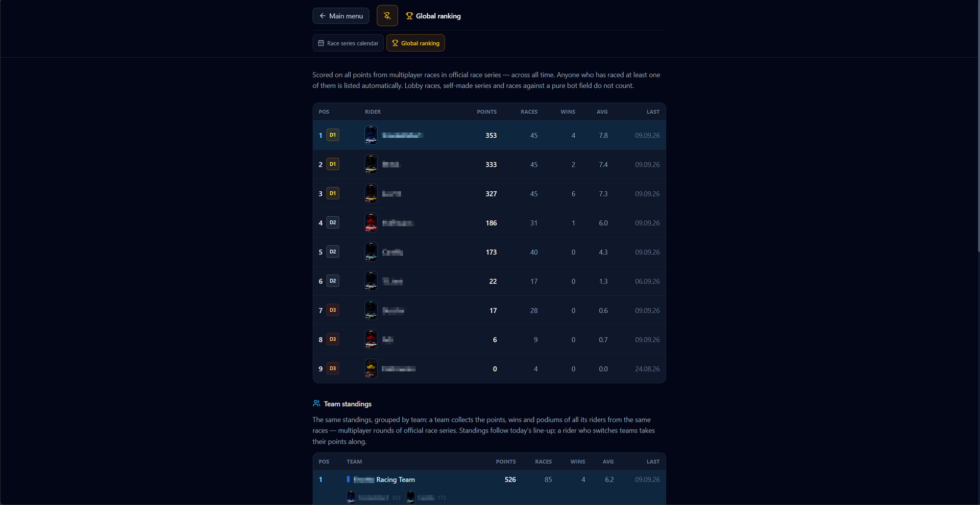Open rider avatar with 22 points
Image resolution: width=980 pixels, height=505 pixels.
pyautogui.click(x=371, y=281)
